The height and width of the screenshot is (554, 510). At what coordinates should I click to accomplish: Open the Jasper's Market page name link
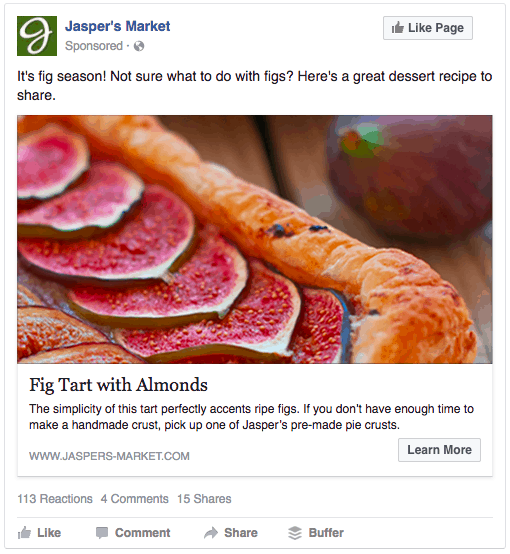117,26
